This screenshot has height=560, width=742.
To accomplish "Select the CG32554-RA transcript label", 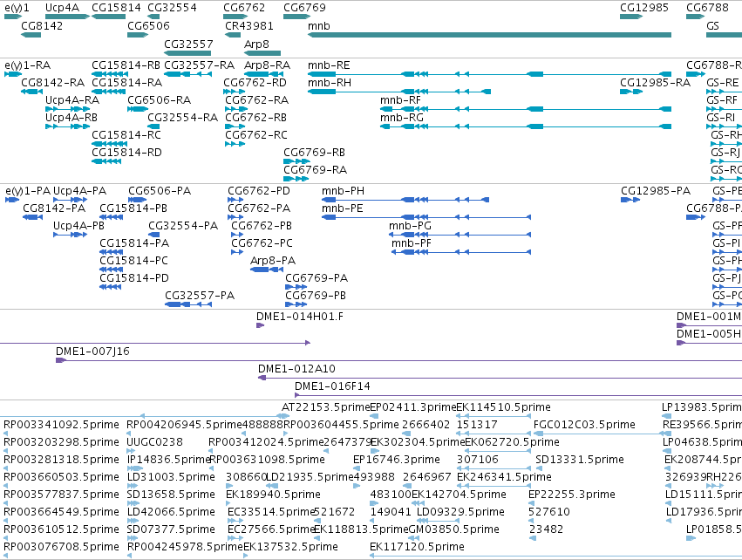I will [182, 118].
